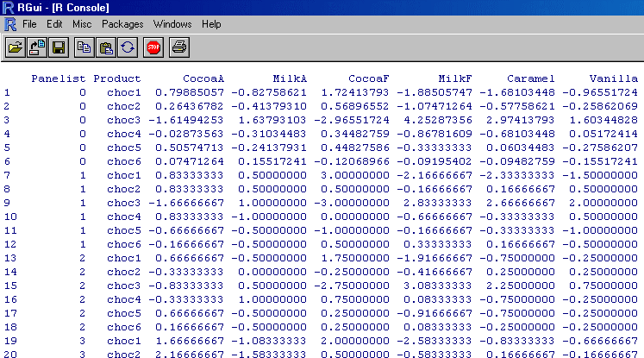644x358 pixels.
Task: Click the Caramel column header
Action: [531, 79]
